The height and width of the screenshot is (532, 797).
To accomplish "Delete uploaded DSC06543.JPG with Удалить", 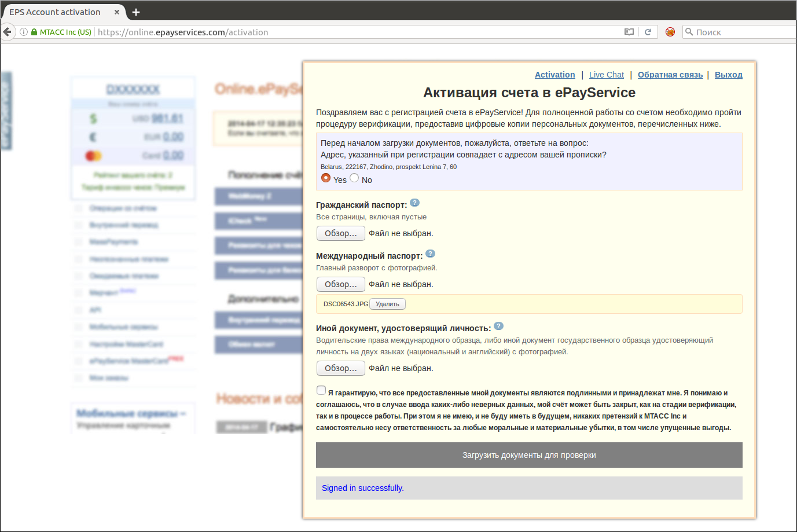I will point(387,304).
